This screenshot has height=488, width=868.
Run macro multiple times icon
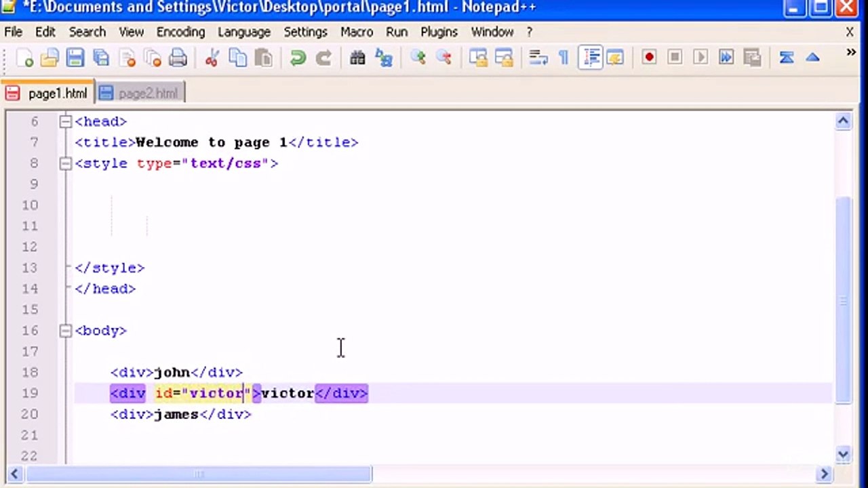pos(726,58)
